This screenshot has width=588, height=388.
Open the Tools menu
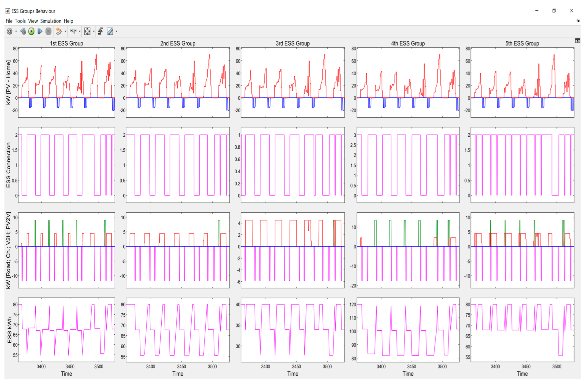coord(20,21)
